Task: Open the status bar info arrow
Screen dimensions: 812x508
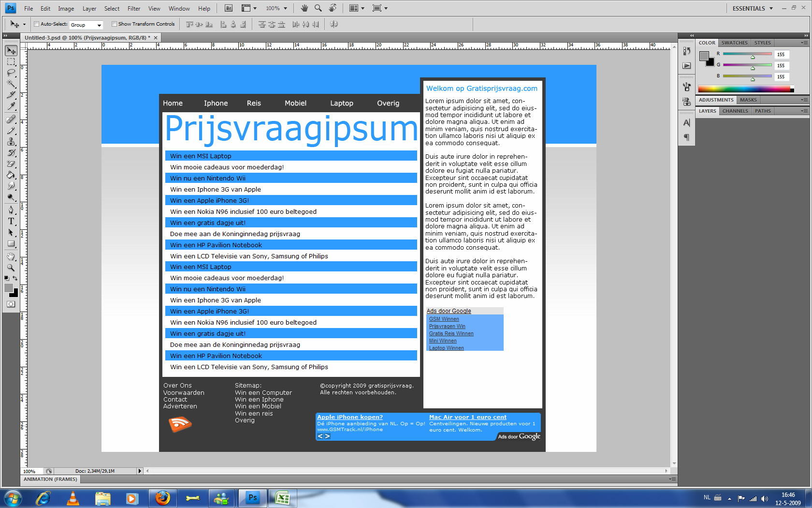Action: point(140,471)
